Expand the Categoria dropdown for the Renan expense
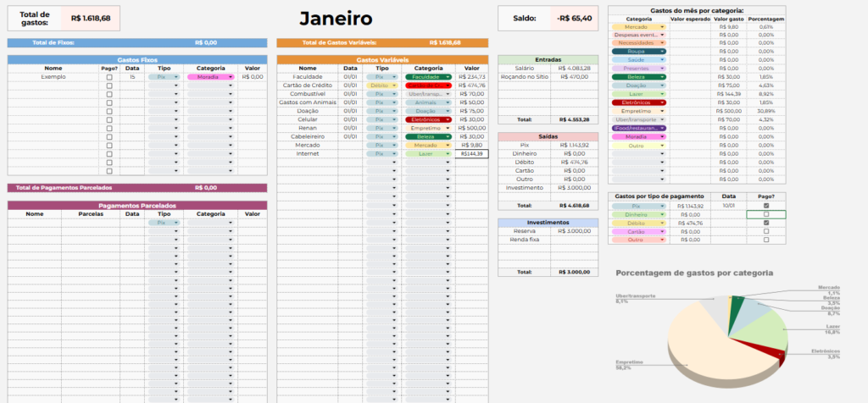Screen dimensions: 868x403 (448, 128)
